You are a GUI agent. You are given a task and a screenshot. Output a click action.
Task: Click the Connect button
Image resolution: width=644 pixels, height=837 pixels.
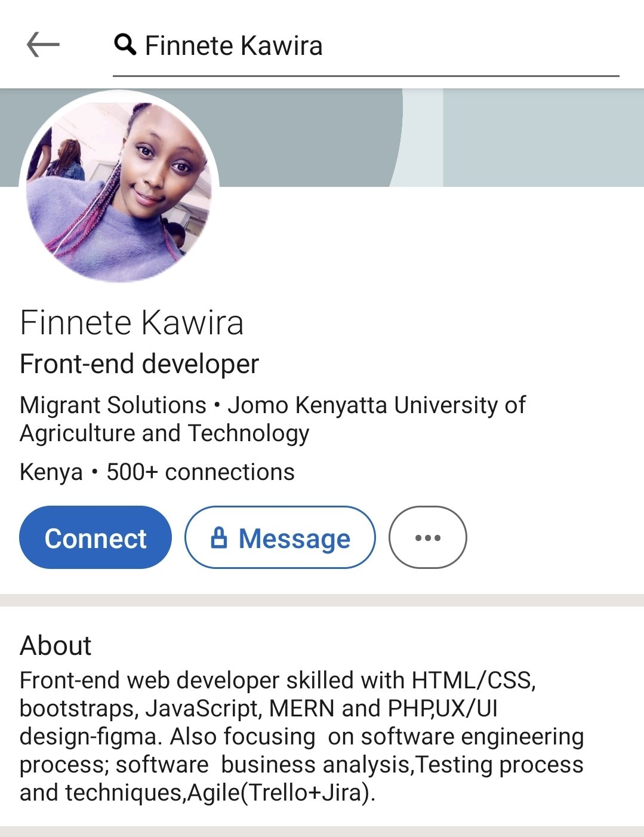[95, 537]
